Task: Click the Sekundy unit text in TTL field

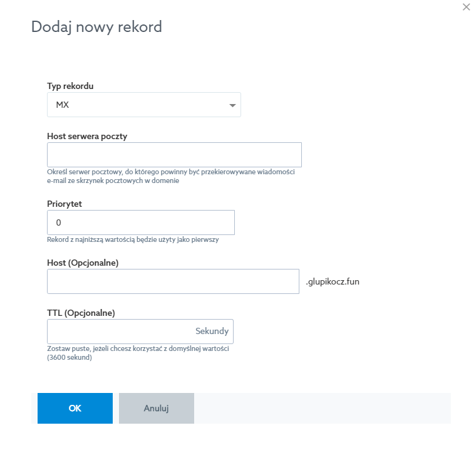Action: (212, 332)
